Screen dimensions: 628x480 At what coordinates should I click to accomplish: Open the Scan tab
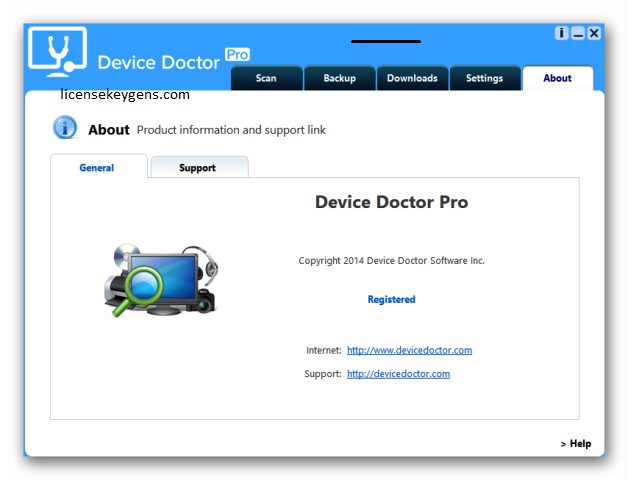click(266, 78)
